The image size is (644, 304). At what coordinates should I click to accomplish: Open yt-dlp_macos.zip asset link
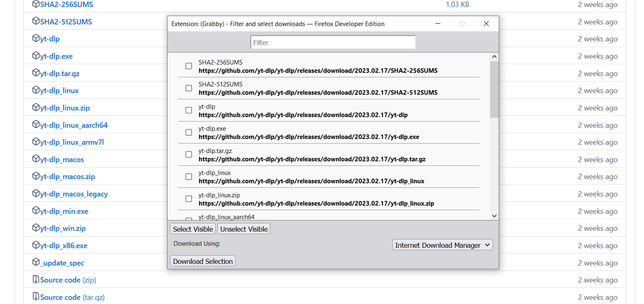coord(68,177)
